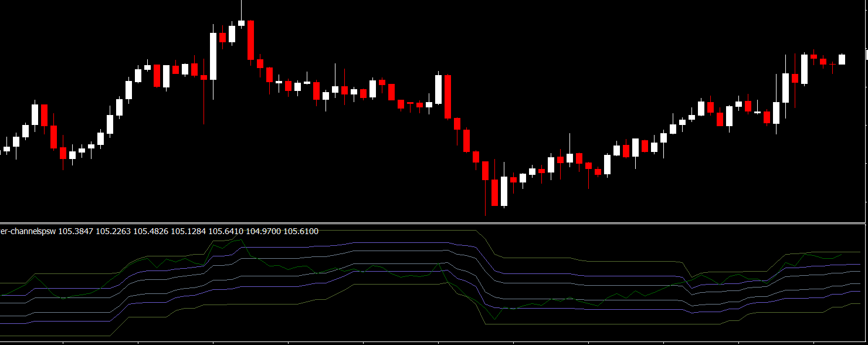Screen dimensions: 868x345
Task: Click the tall white candle just left of the peak
Action: [x=213, y=56]
